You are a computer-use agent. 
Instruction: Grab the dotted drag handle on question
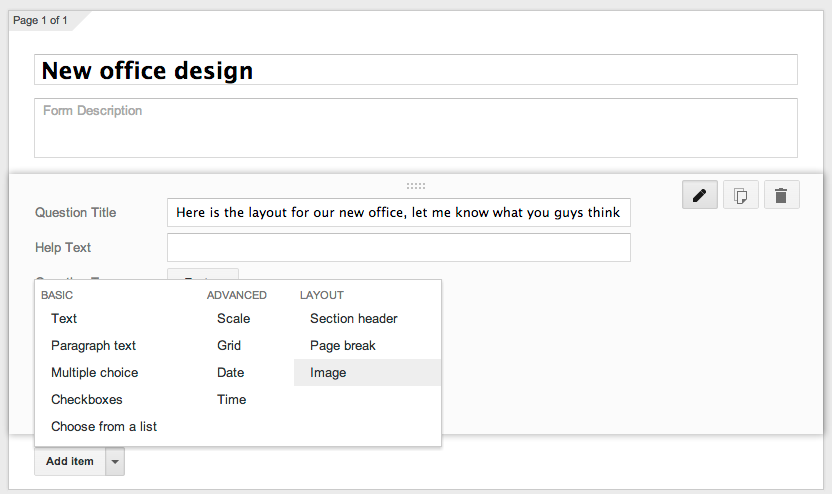point(416,185)
